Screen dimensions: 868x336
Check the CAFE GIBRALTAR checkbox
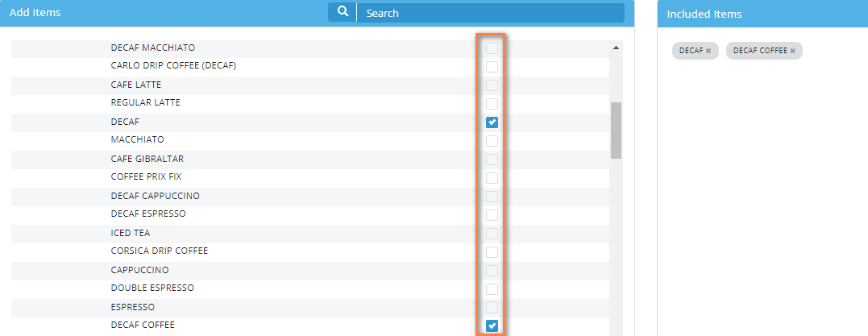coord(492,160)
